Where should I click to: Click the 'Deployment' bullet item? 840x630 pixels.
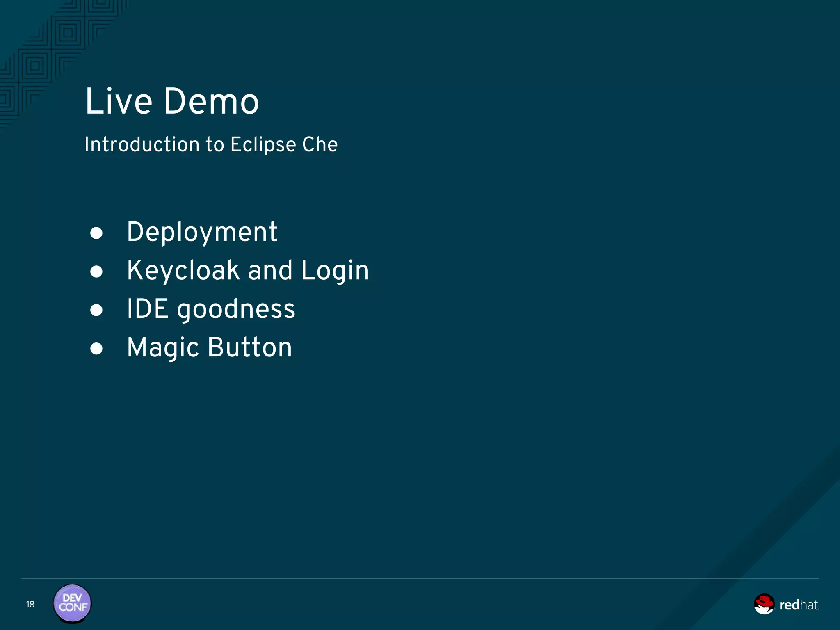pos(202,233)
